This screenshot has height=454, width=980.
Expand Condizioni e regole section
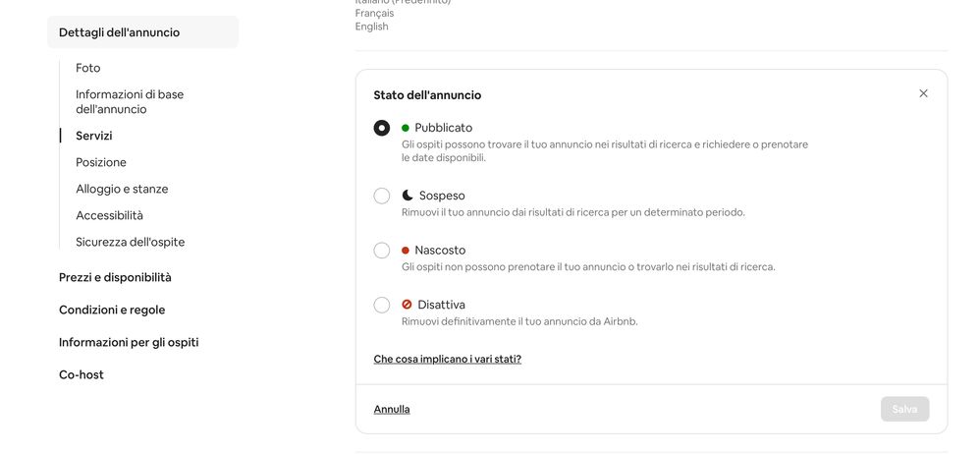(x=112, y=310)
